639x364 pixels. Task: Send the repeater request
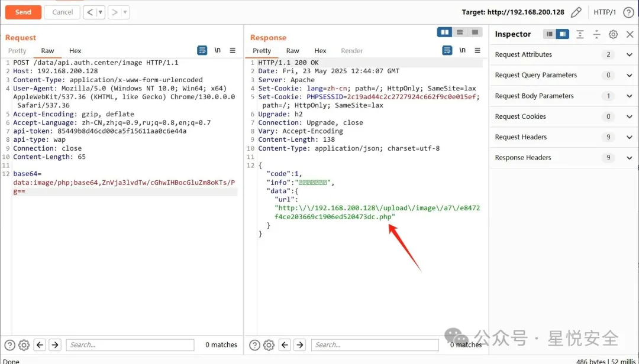[23, 12]
